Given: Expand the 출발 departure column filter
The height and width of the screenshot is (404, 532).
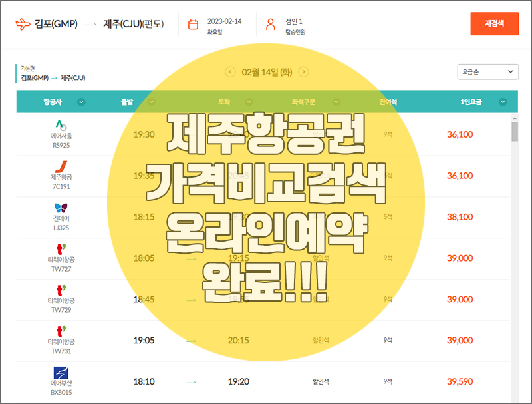Looking at the screenshot, I should point(152,102).
